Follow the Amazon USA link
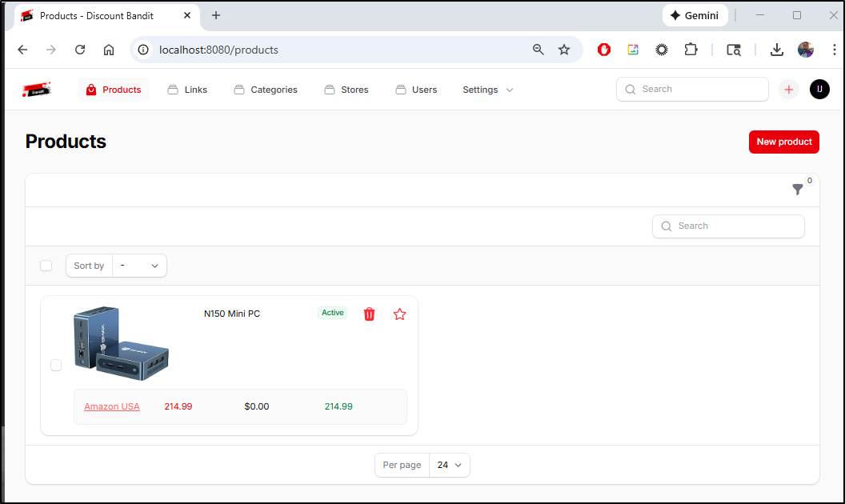845x504 pixels. coord(112,406)
